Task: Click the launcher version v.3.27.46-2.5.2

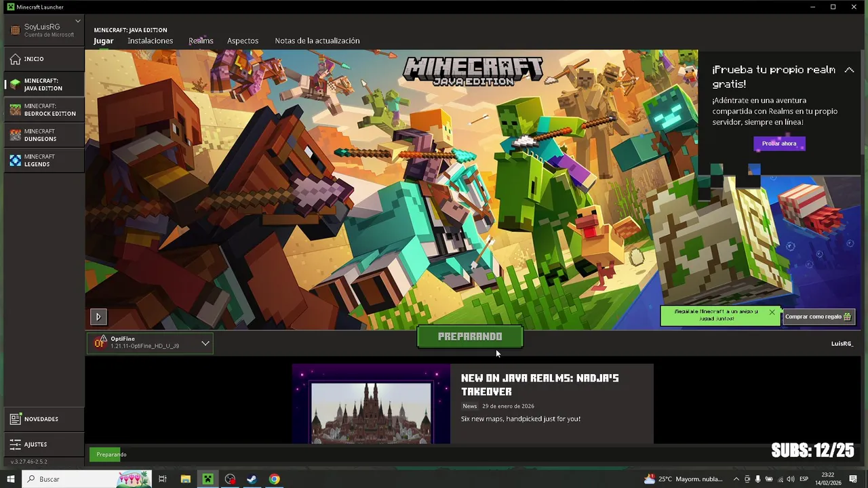Action: tap(28, 462)
